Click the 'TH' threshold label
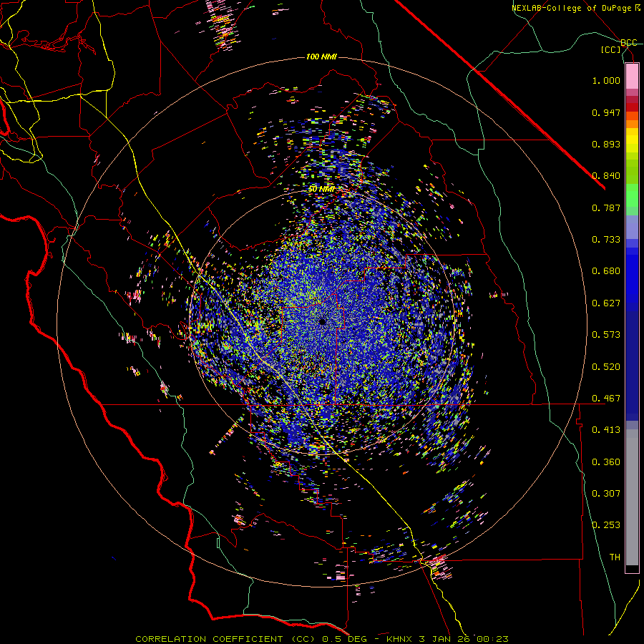 coord(615,557)
